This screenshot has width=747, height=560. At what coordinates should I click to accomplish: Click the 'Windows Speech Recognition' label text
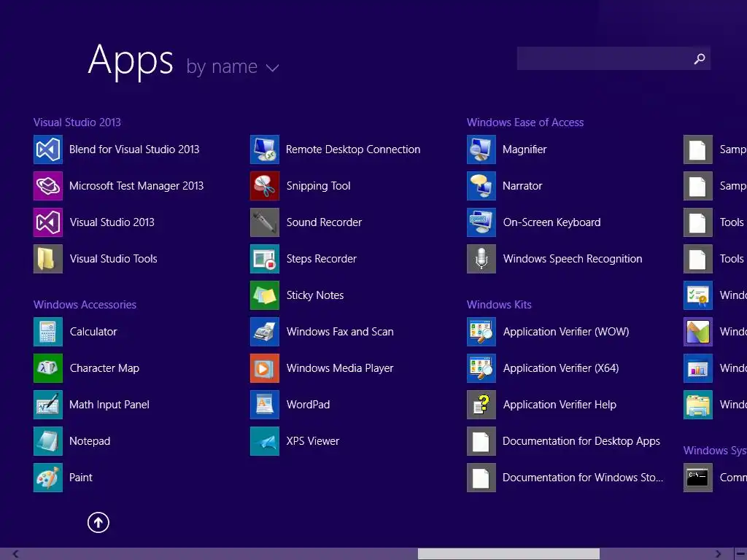(x=573, y=259)
